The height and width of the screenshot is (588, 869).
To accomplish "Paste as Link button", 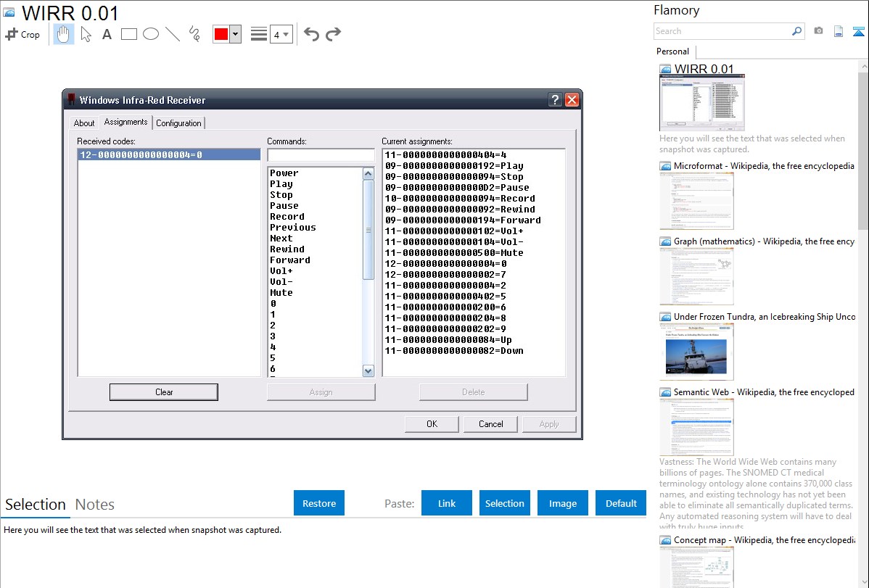I will pyautogui.click(x=447, y=503).
